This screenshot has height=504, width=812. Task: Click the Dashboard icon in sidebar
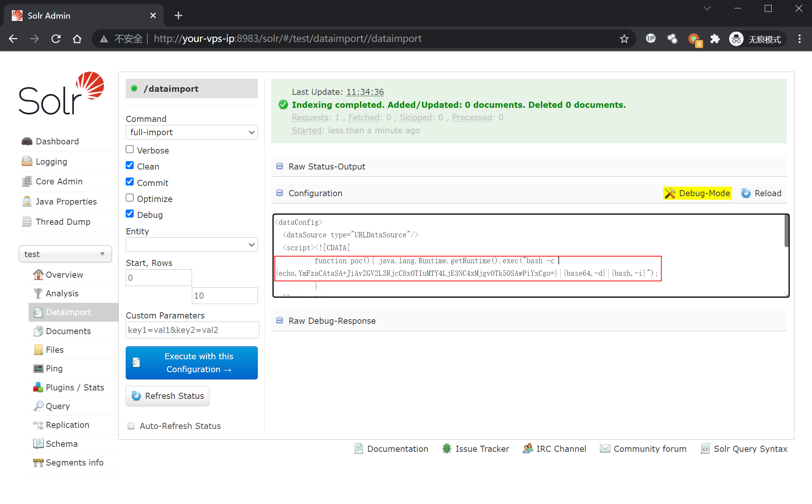pyautogui.click(x=27, y=141)
